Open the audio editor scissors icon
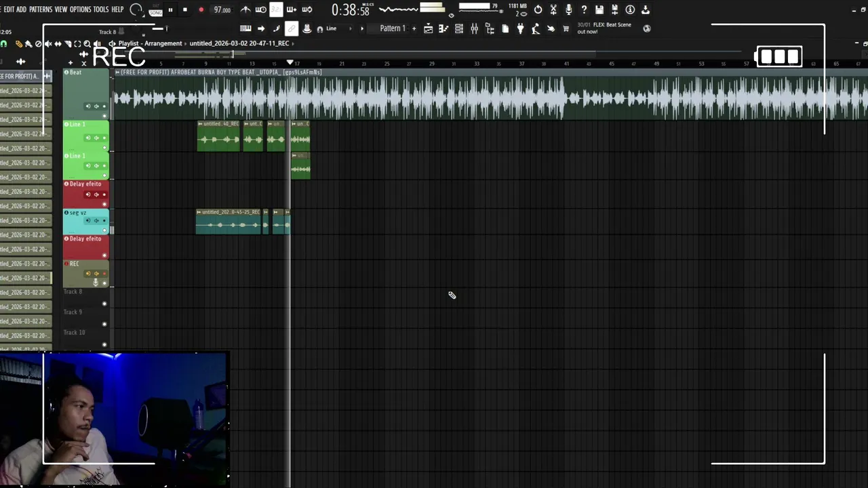This screenshot has width=868, height=488. coord(553,9)
